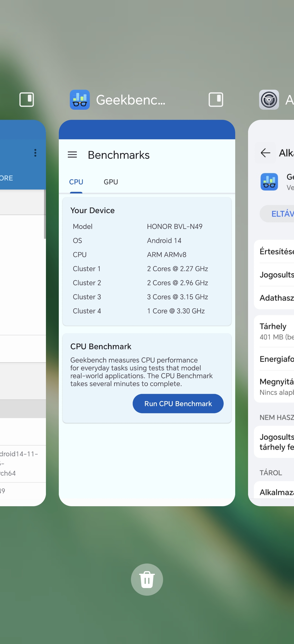Tap the Settings card preview to reopen it
The height and width of the screenshot is (644, 294).
271,313
